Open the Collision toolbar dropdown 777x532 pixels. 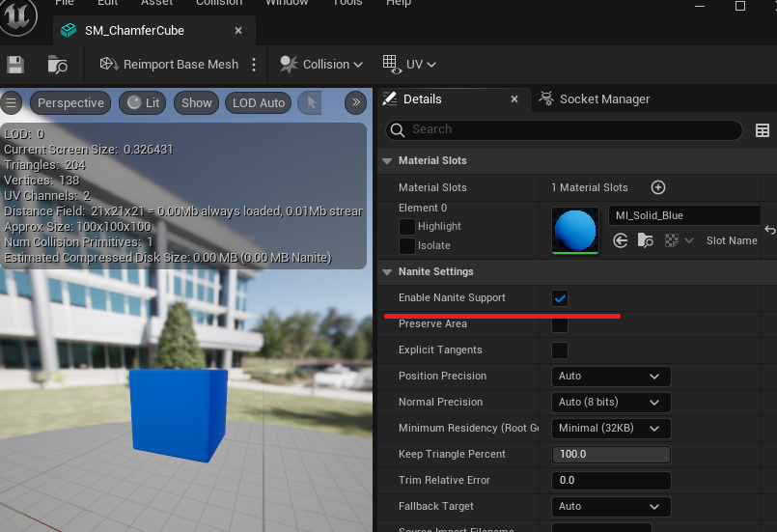[321, 65]
